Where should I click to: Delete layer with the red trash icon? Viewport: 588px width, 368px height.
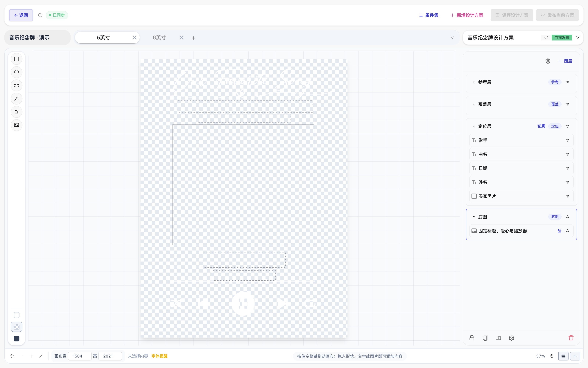tap(571, 338)
